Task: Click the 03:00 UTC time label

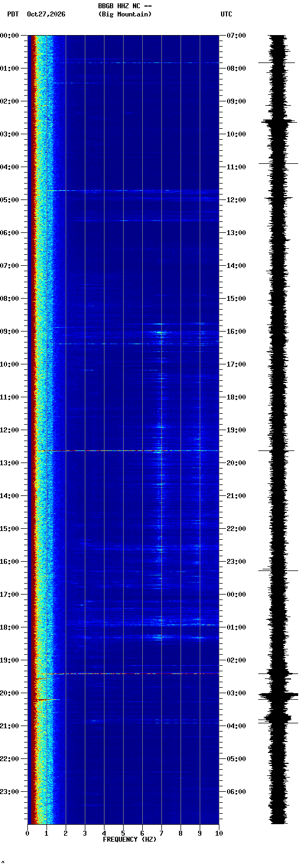Action: (236, 693)
